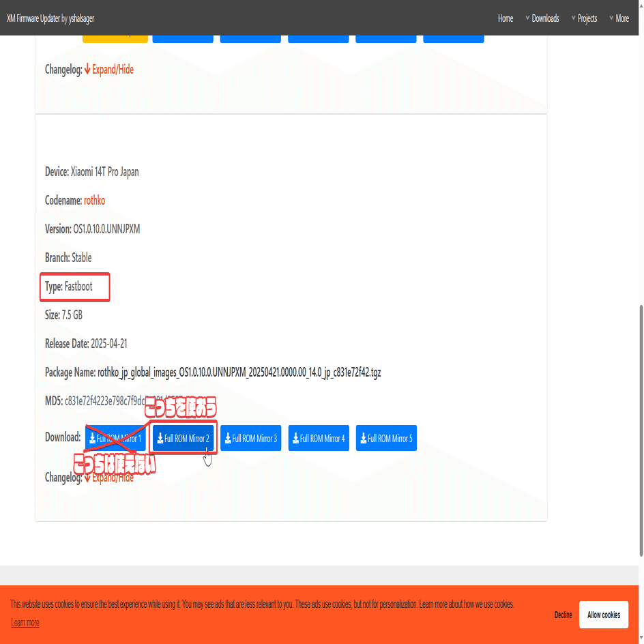Download Full ROM Mirror 4
Screen dimensions: 644x644
coord(319,438)
